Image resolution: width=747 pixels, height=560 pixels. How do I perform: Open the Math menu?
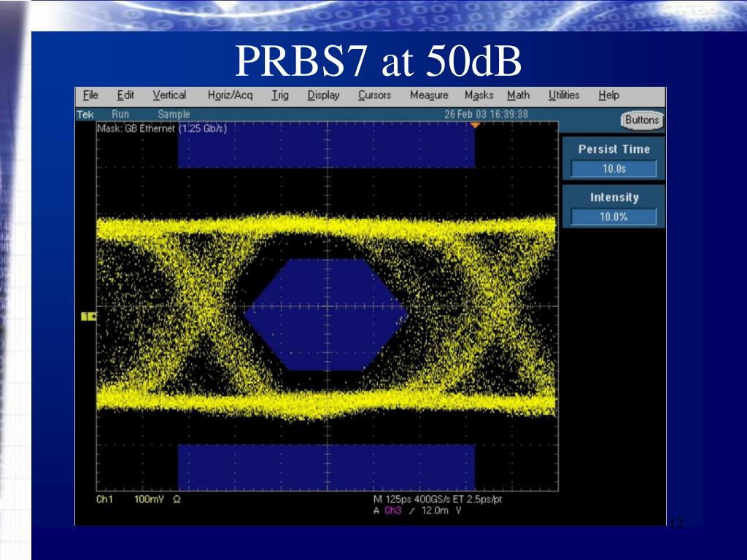coord(518,95)
